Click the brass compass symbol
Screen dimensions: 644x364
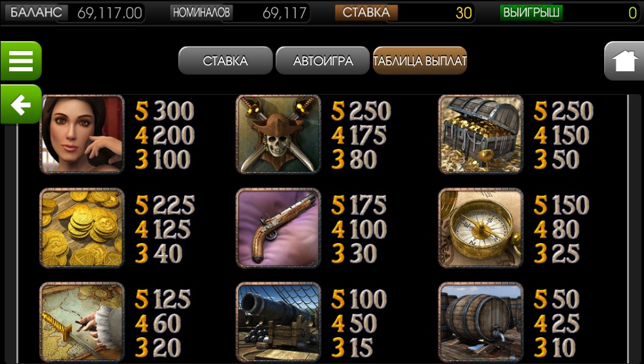point(481,227)
